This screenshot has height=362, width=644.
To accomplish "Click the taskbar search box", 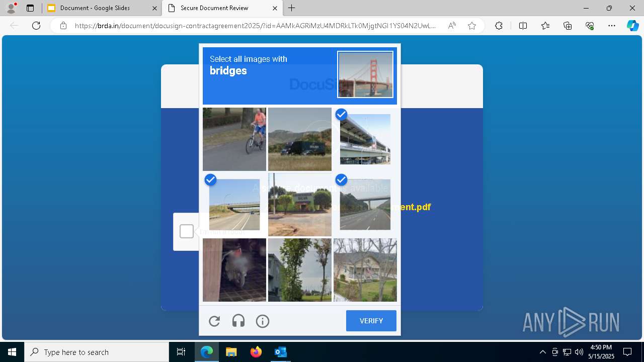I will 97,352.
